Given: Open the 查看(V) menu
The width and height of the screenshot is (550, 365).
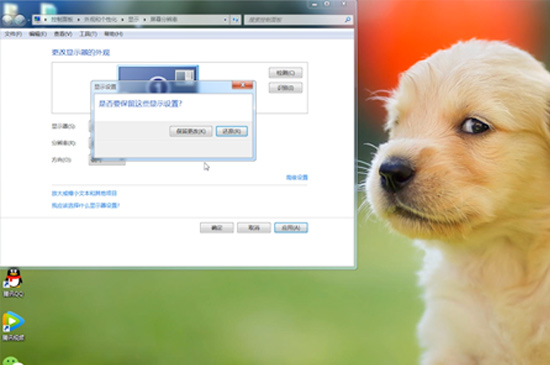Looking at the screenshot, I should click(x=63, y=34).
